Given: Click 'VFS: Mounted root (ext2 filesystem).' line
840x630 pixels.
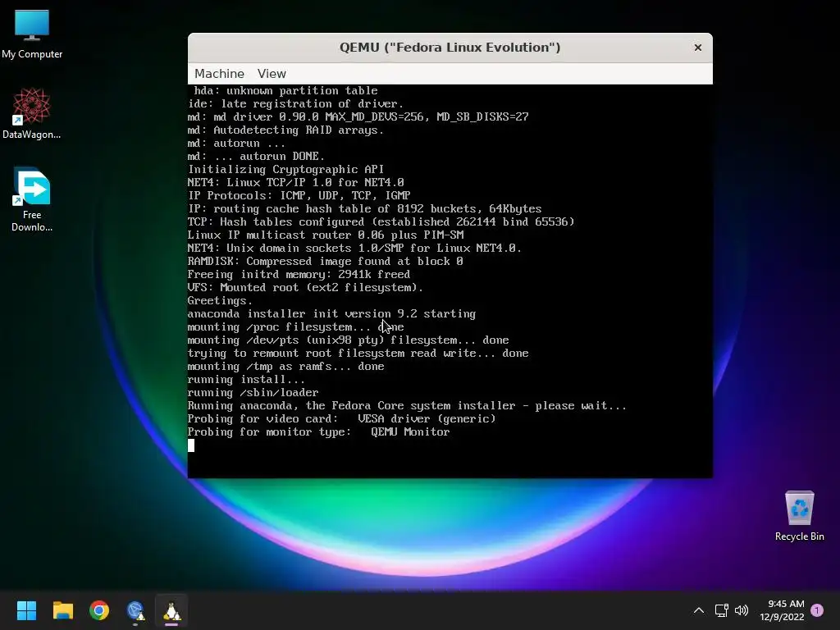Looking at the screenshot, I should 305,288.
